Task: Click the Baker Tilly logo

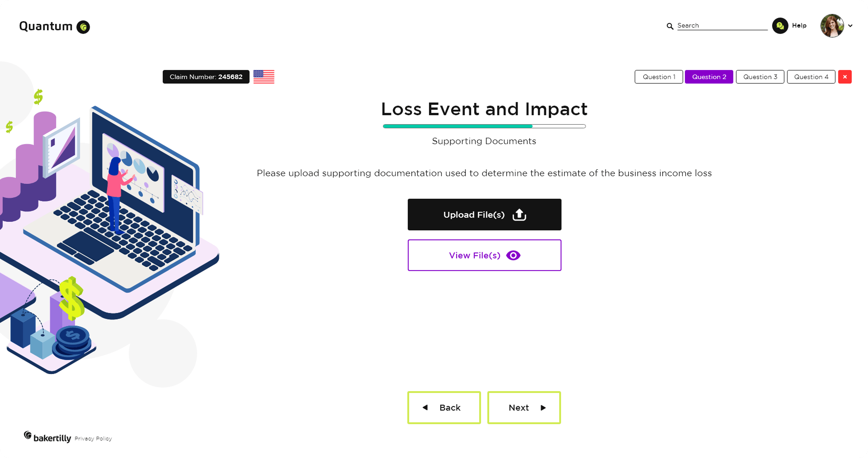Action: [47, 437]
